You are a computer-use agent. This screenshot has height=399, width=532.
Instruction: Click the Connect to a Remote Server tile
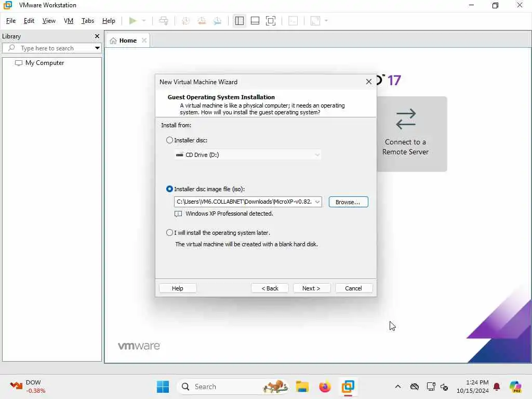tap(411, 134)
